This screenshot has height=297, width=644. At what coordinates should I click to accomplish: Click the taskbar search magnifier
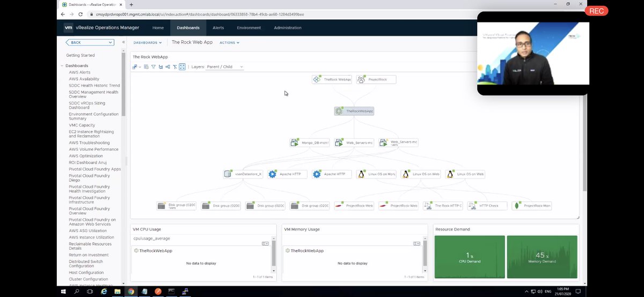pos(77,291)
